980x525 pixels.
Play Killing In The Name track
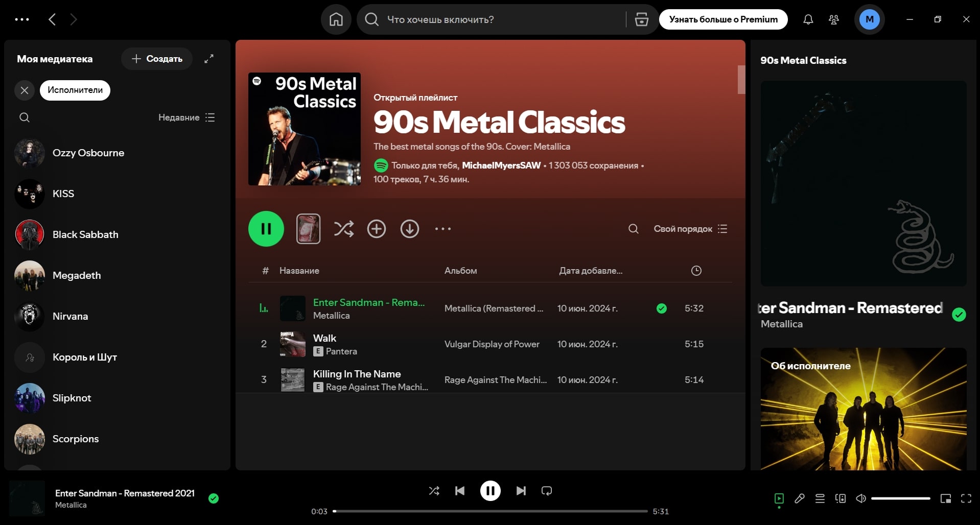[x=357, y=374]
